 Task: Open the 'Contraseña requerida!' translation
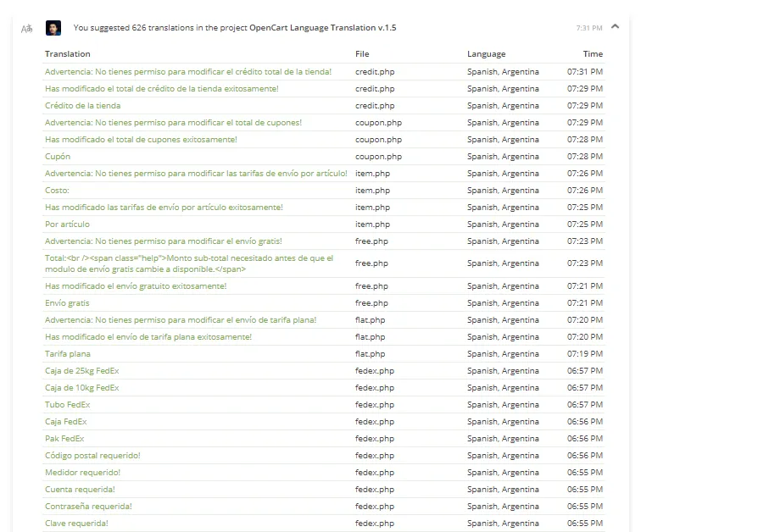88,506
